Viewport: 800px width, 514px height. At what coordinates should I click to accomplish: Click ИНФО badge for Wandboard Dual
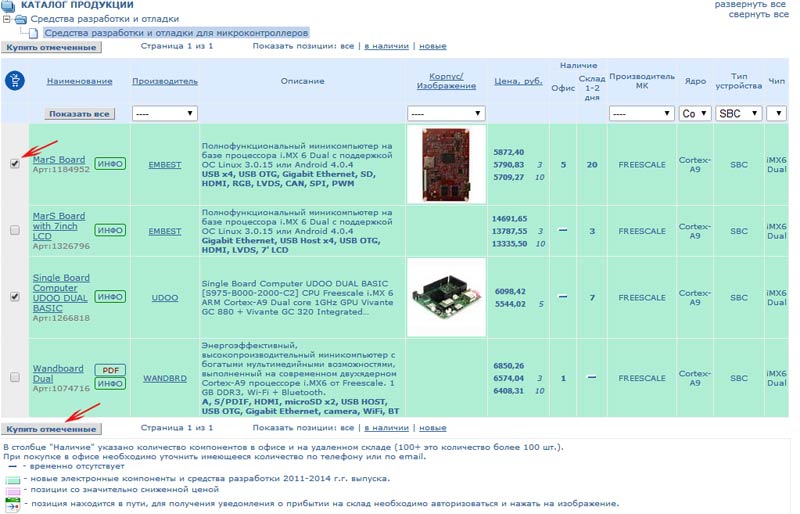click(110, 385)
